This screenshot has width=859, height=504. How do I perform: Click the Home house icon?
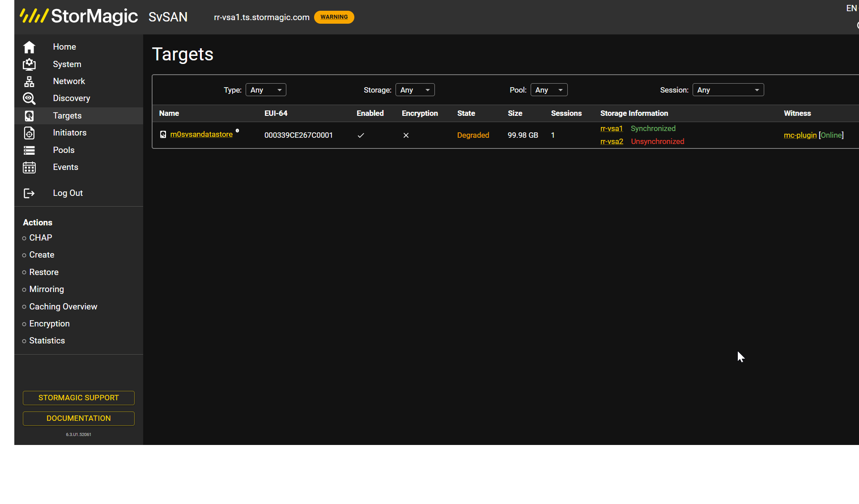[x=29, y=47]
